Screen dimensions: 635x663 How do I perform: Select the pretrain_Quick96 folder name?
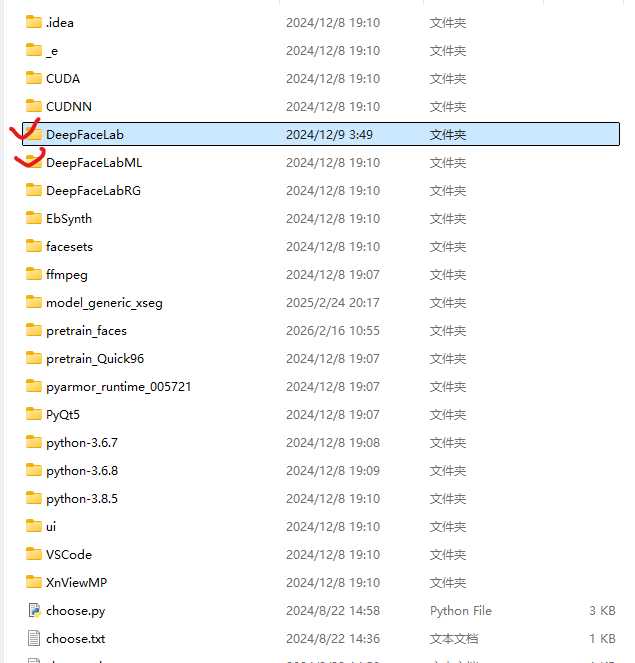tap(95, 358)
